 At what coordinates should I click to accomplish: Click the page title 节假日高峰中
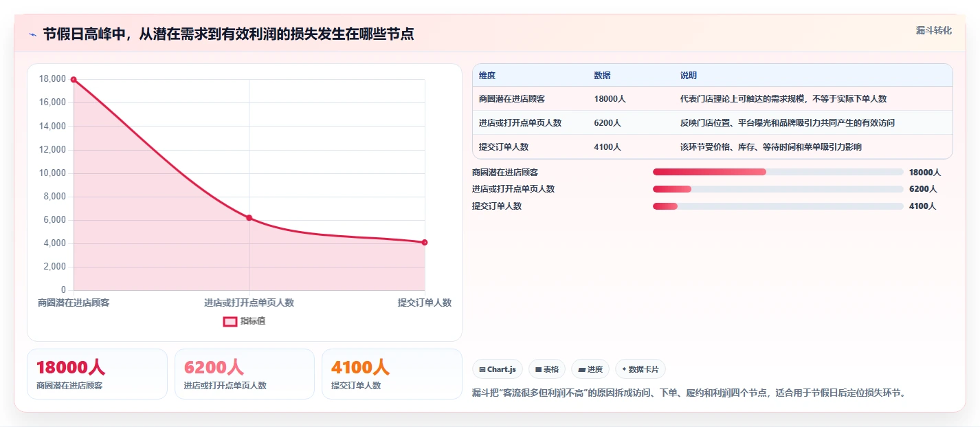[228, 34]
